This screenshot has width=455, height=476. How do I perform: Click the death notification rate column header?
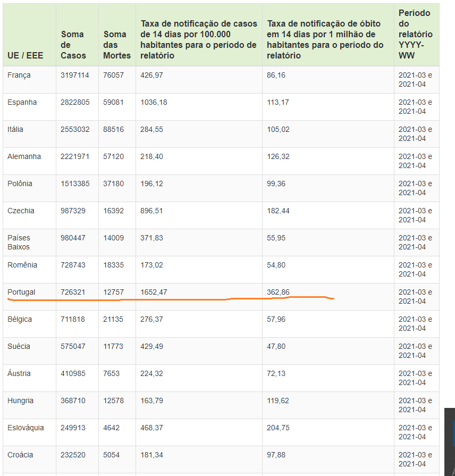click(x=325, y=39)
